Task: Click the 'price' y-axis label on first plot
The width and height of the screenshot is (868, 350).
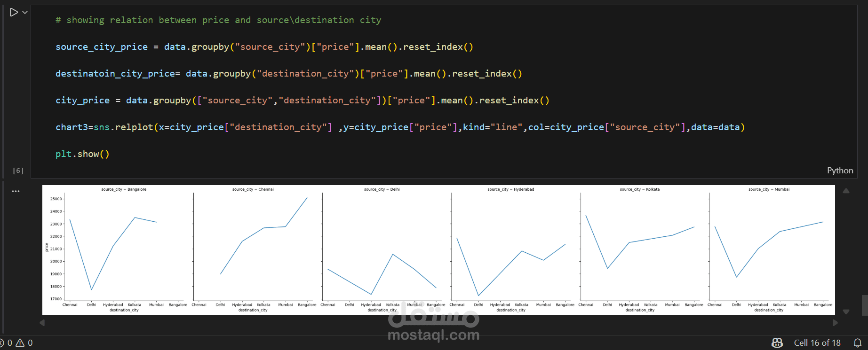Action: tap(47, 247)
